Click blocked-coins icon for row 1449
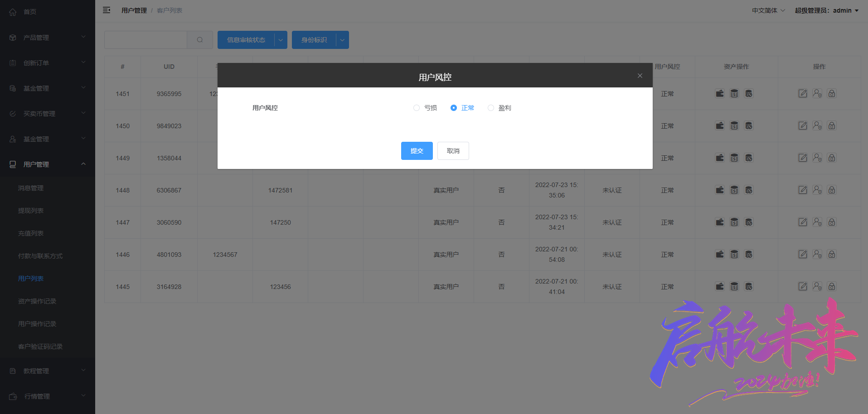Image resolution: width=868 pixels, height=414 pixels. coord(749,158)
